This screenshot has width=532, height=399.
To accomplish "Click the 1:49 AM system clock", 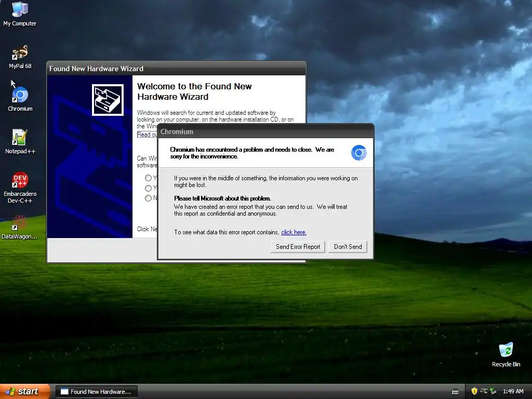I will pos(513,391).
